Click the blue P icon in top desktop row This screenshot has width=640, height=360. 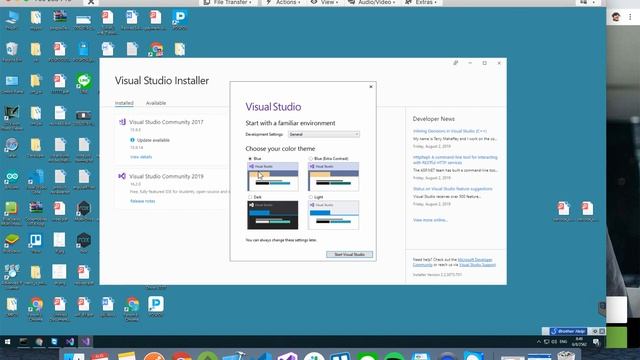point(180,20)
